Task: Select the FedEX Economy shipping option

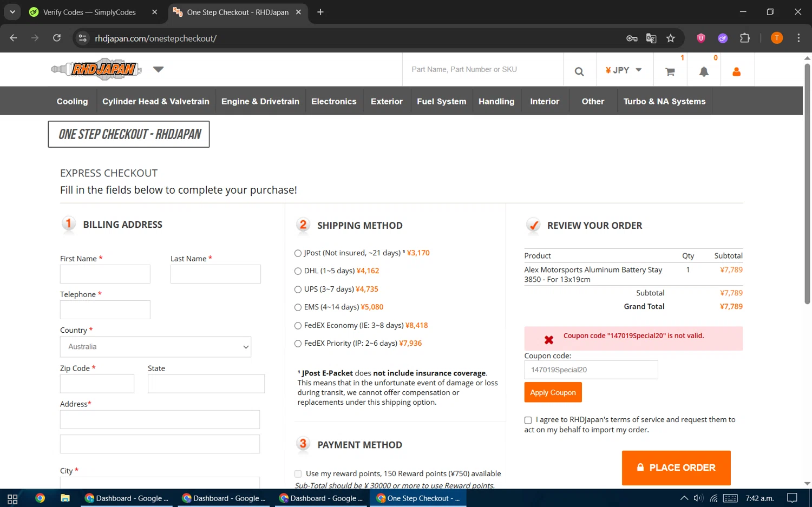Action: coord(298,326)
